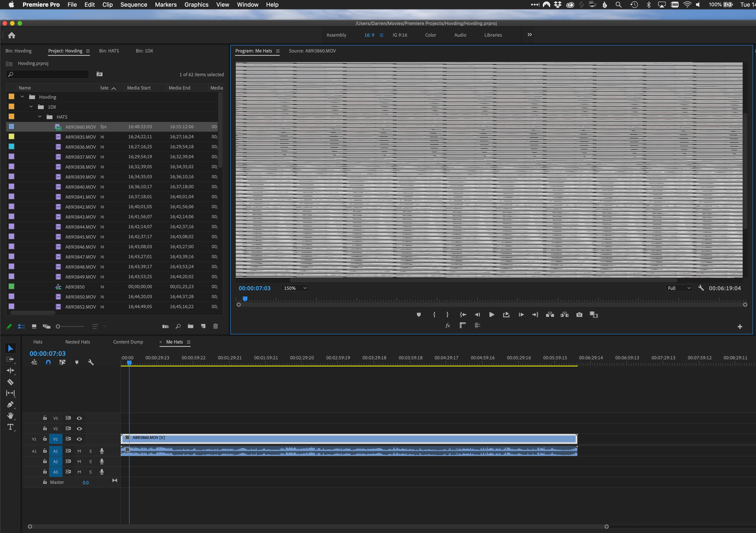Toggle lock on track V3
This screenshot has width=756, height=533.
click(x=45, y=418)
